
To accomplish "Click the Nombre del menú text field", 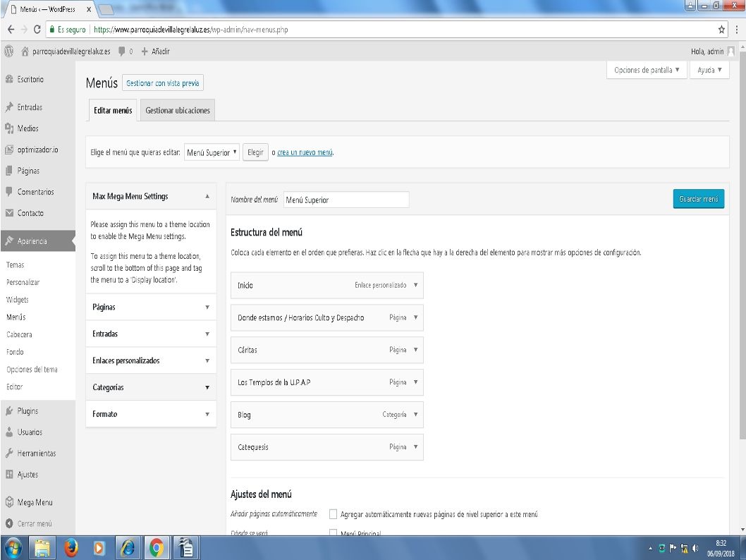I will click(x=346, y=200).
